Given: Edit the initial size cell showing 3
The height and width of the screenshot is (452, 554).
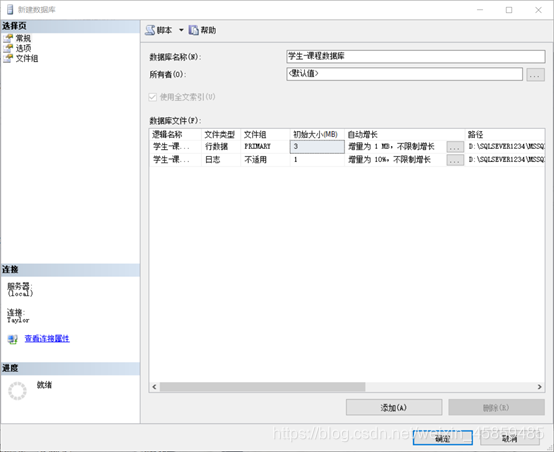Looking at the screenshot, I should (317, 147).
